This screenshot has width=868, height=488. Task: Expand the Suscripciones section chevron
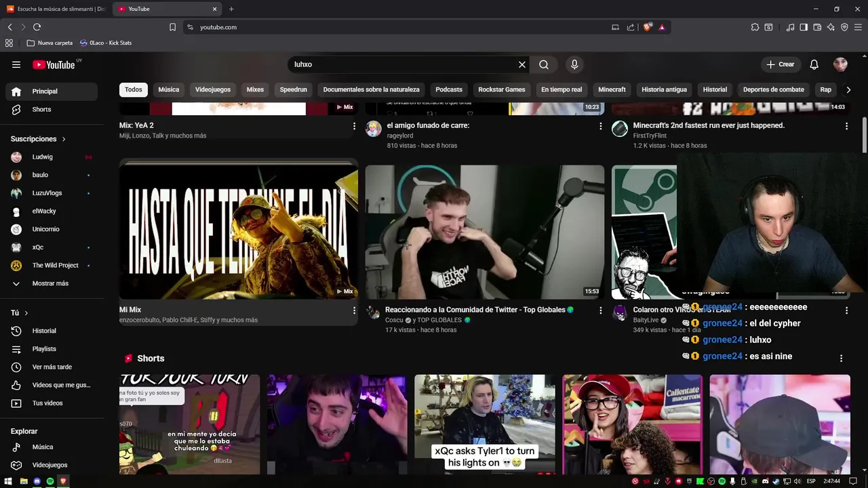click(64, 139)
